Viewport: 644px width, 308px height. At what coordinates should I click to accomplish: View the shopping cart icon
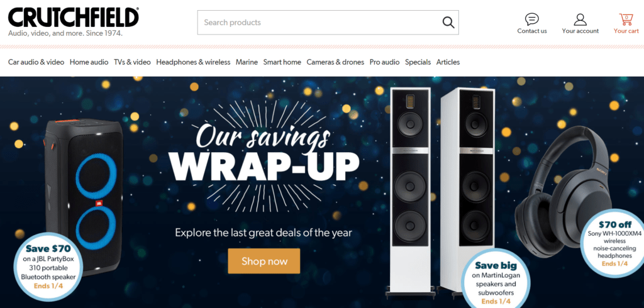626,19
